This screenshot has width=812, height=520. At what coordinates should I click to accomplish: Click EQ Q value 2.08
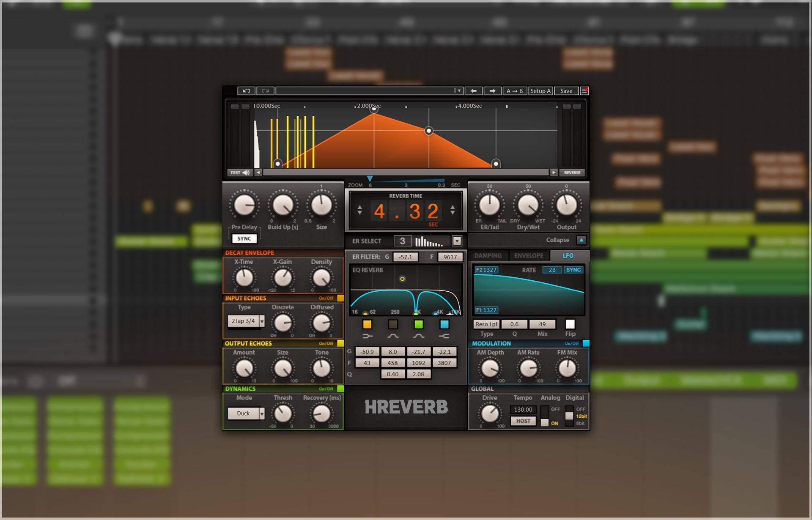pyautogui.click(x=418, y=374)
